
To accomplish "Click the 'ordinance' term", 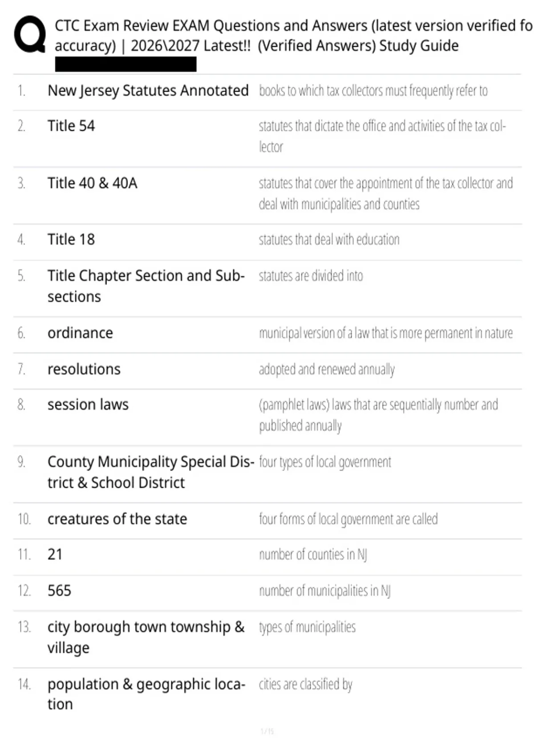I will [80, 333].
